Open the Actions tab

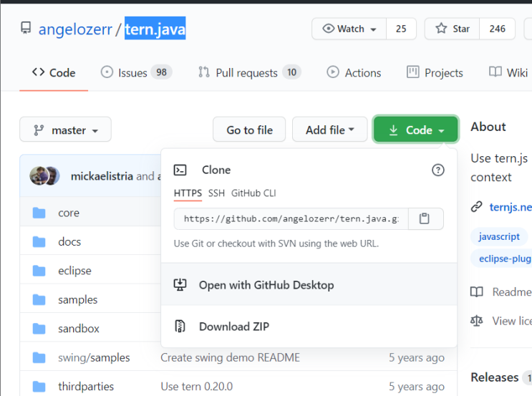click(x=354, y=72)
